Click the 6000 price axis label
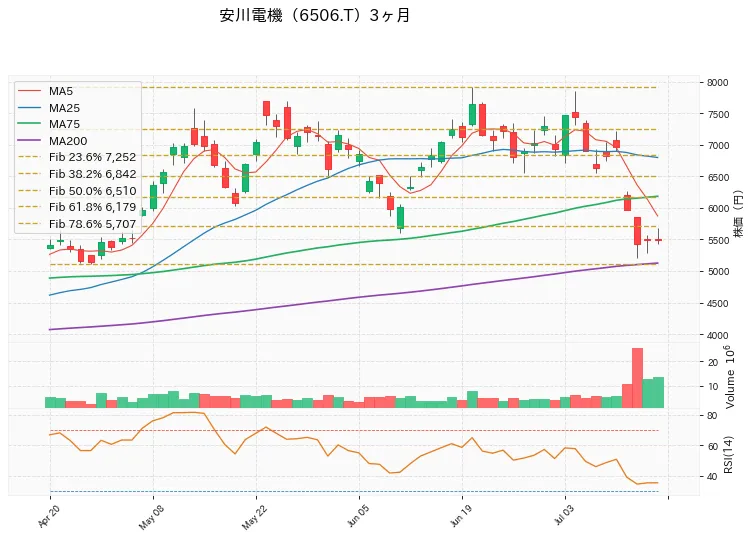752x539 pixels. point(717,209)
